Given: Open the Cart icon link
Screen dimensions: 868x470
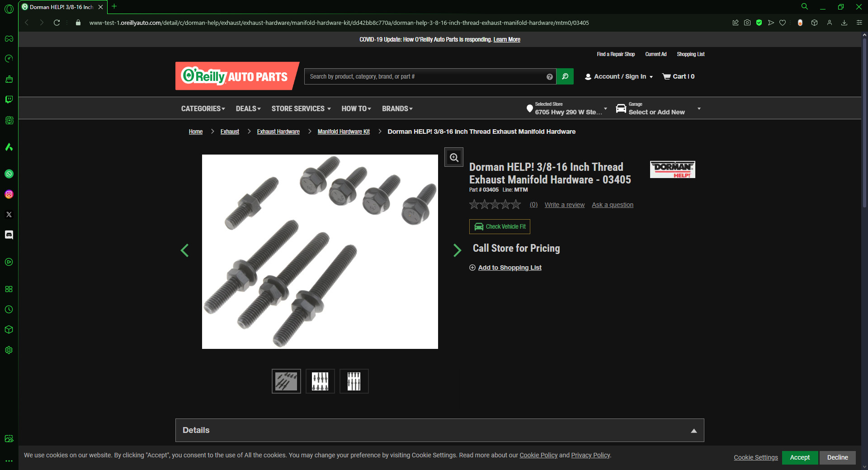Looking at the screenshot, I should 678,76.
